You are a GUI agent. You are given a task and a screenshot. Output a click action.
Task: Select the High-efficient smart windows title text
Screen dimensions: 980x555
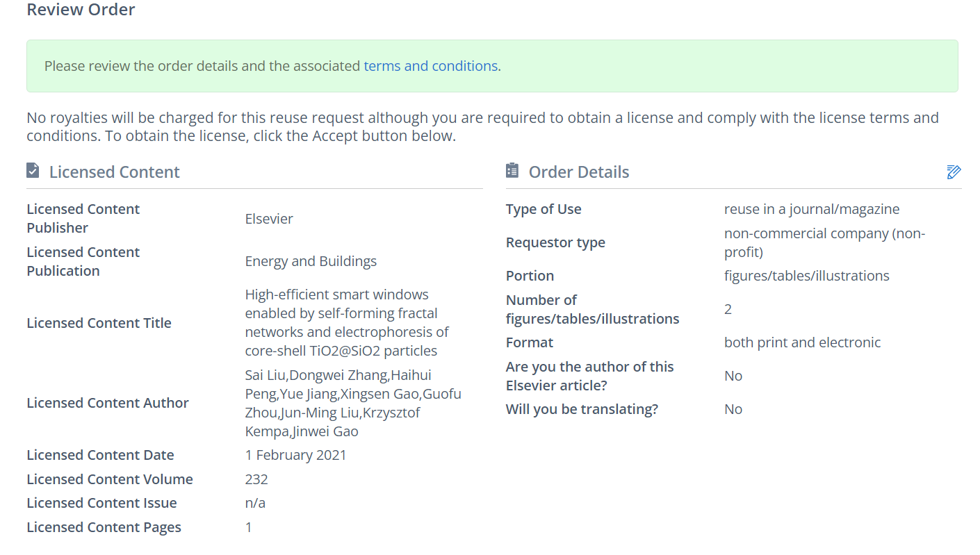pos(347,322)
